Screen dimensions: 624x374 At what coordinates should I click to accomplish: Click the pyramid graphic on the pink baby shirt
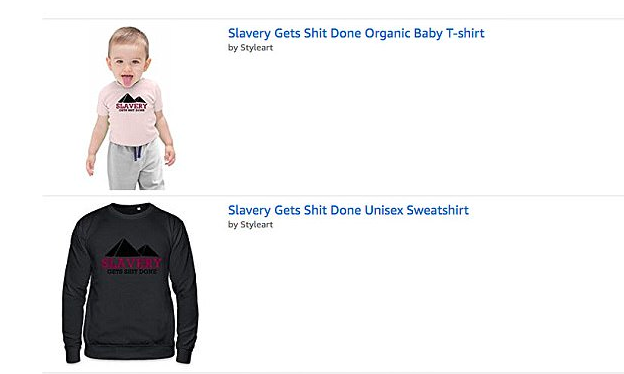(132, 98)
